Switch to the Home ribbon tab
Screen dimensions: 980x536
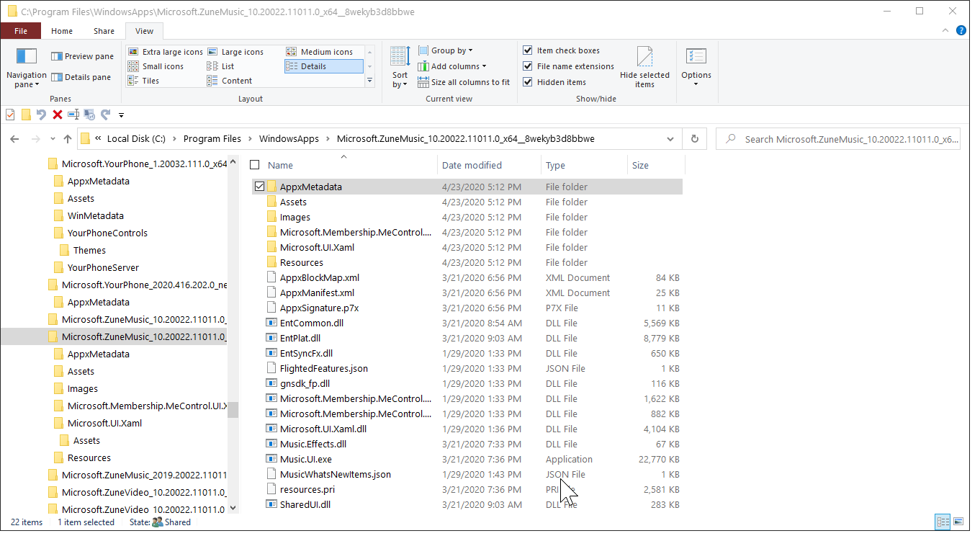[62, 31]
